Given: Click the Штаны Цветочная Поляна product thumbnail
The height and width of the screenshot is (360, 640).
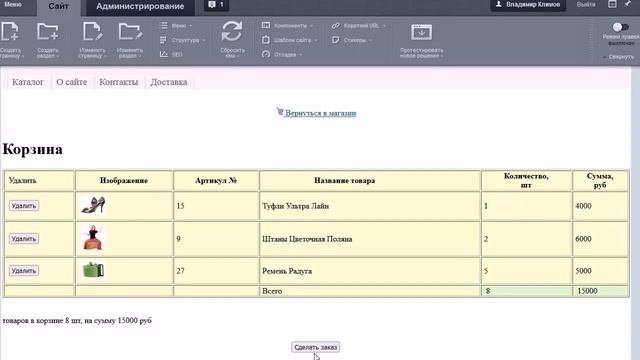Looking at the screenshot, I should click(93, 238).
